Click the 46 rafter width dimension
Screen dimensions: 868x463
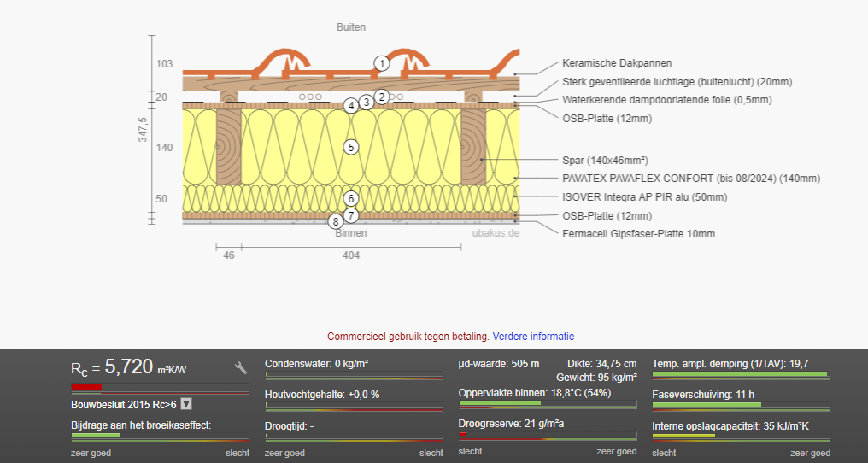229,255
